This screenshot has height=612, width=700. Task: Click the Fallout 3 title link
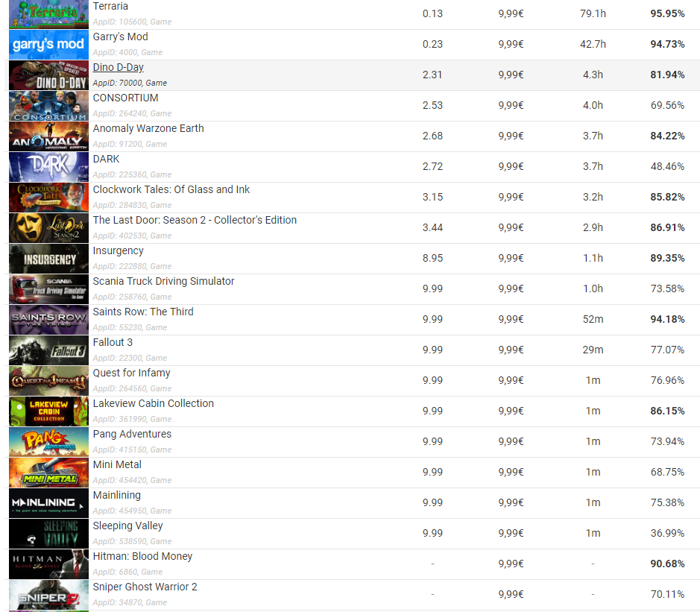pos(113,342)
